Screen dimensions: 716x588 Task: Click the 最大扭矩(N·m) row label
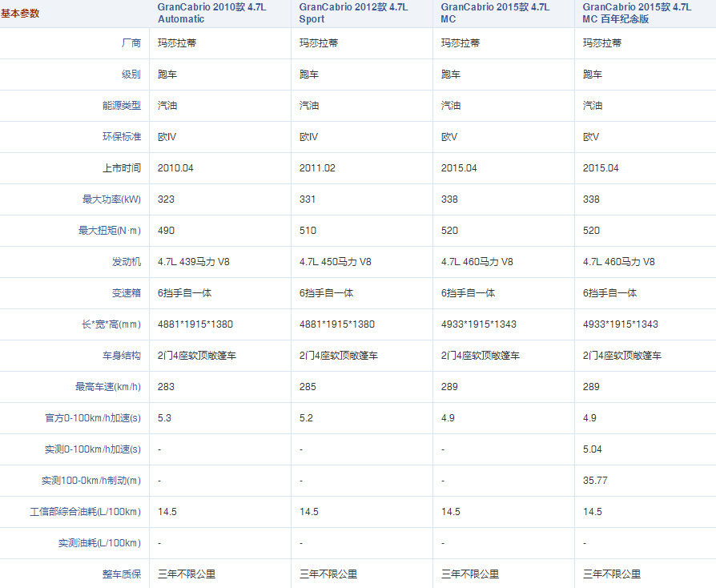pyautogui.click(x=110, y=230)
